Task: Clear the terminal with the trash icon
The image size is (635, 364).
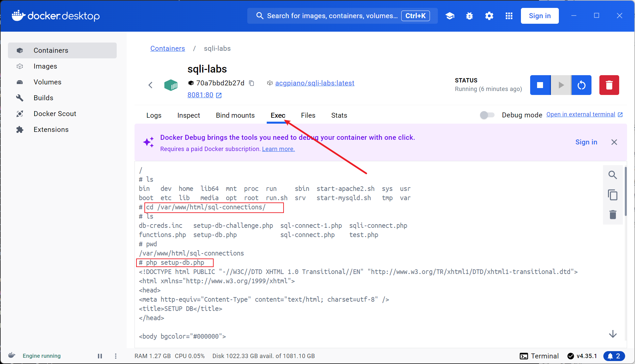Action: [x=613, y=215]
